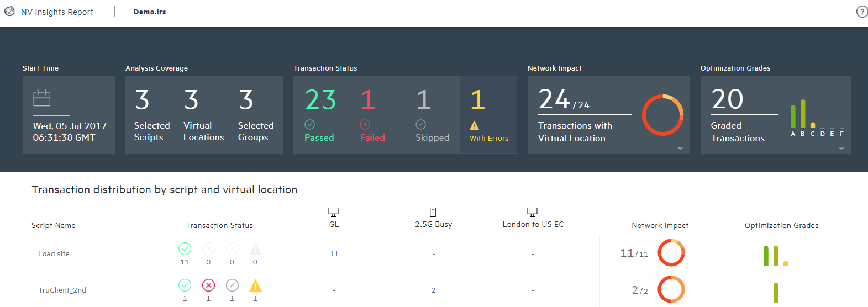Click the 2.5G Busy mobile phone icon
868x307 pixels.
pyautogui.click(x=433, y=212)
